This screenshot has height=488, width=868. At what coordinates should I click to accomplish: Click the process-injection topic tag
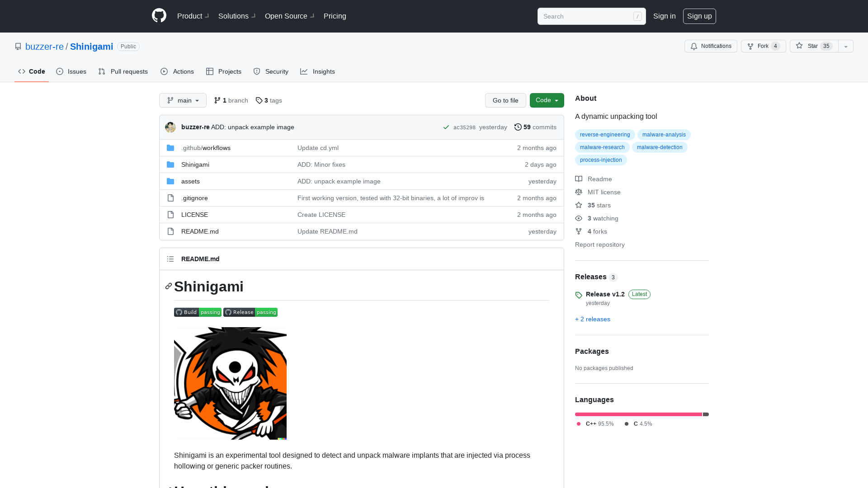pyautogui.click(x=601, y=160)
